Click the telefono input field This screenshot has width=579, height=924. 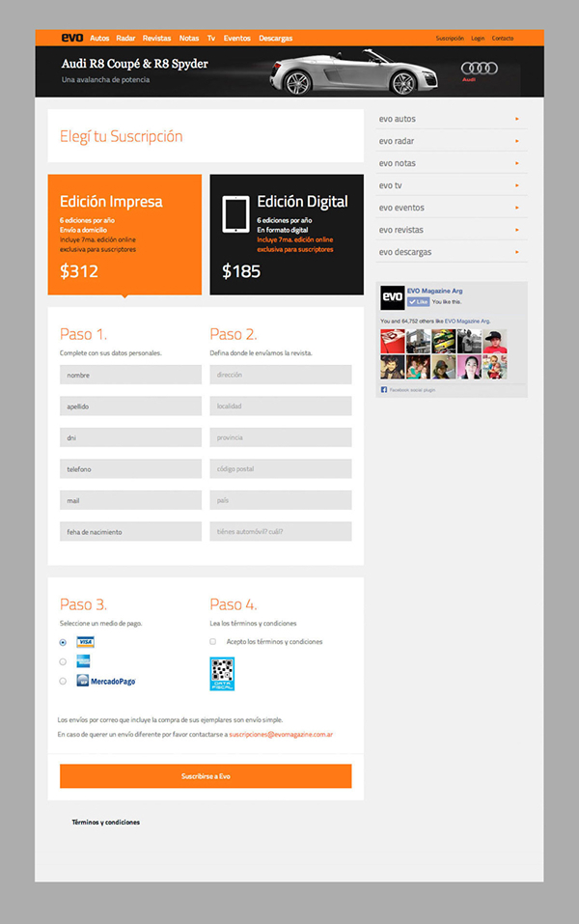point(131,469)
